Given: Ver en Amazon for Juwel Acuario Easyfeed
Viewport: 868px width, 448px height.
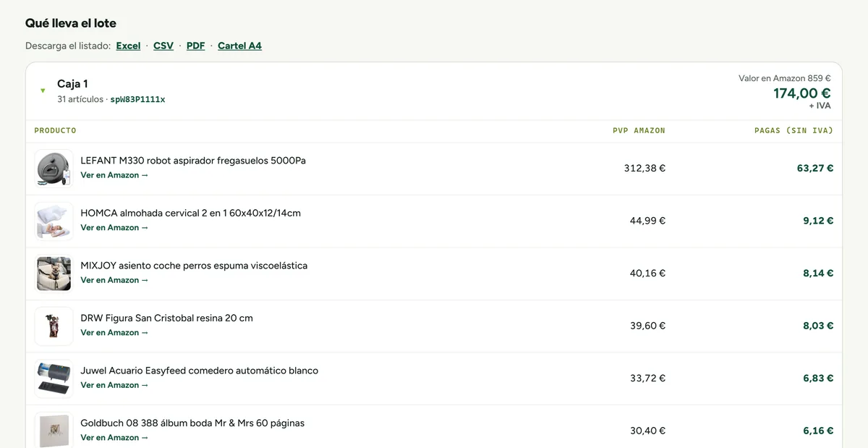Looking at the screenshot, I should [114, 385].
